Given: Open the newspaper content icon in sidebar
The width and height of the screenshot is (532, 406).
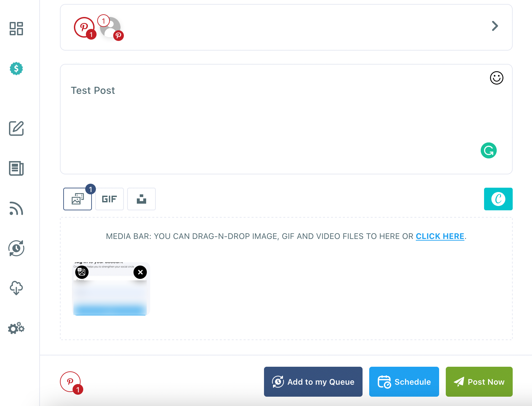Looking at the screenshot, I should pos(16,168).
